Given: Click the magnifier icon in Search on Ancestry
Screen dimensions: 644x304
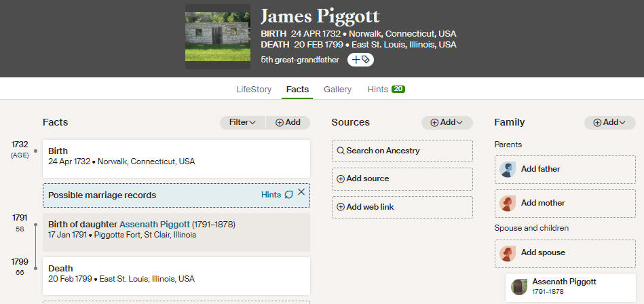Looking at the screenshot, I should [341, 151].
